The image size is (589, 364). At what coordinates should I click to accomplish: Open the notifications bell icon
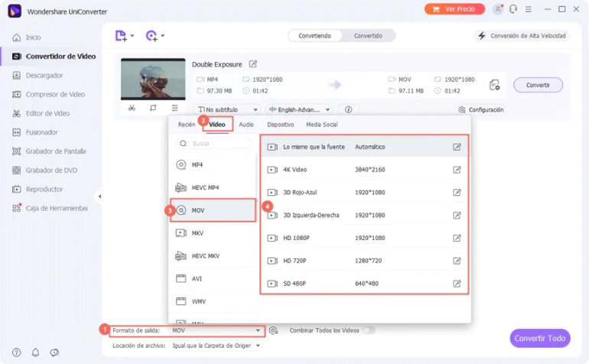(x=35, y=353)
